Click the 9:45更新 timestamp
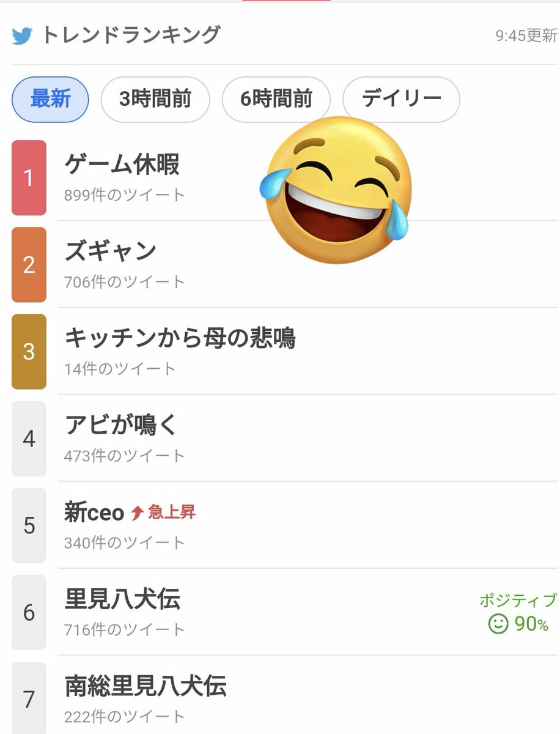Screen dimensions: 560x734 point(526,35)
